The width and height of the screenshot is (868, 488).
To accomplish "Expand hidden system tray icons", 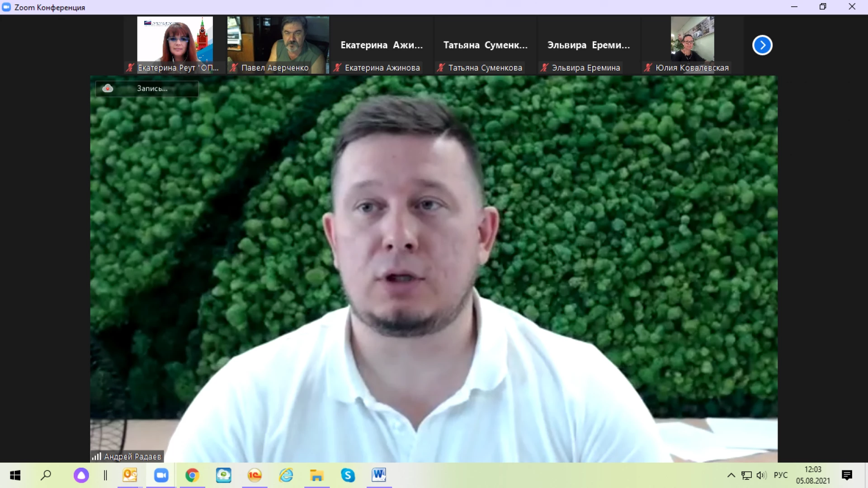I will (731, 475).
